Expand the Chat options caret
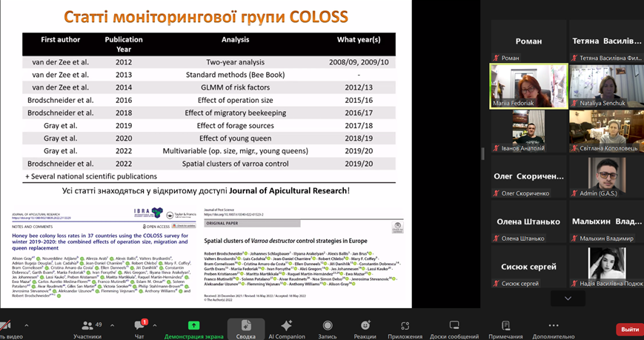The width and height of the screenshot is (644, 340). 154,326
